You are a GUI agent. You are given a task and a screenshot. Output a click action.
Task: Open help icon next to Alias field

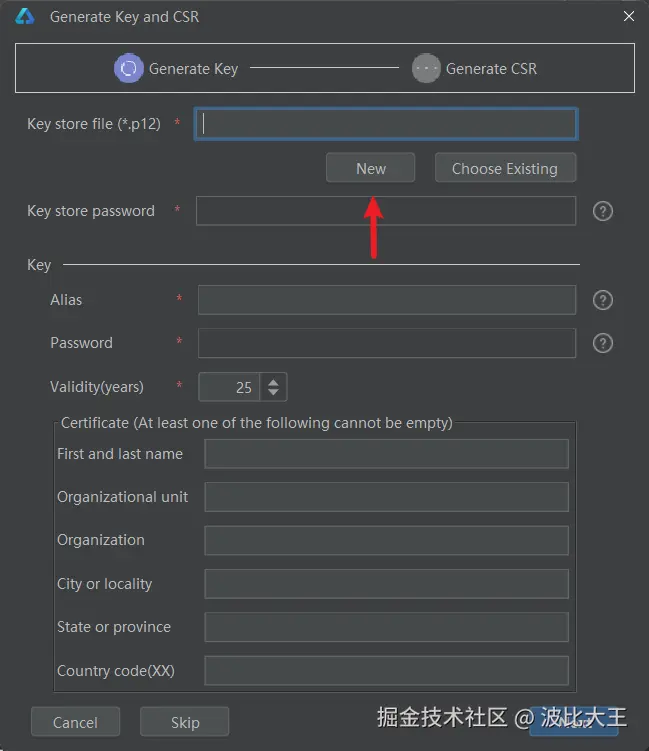coord(603,300)
